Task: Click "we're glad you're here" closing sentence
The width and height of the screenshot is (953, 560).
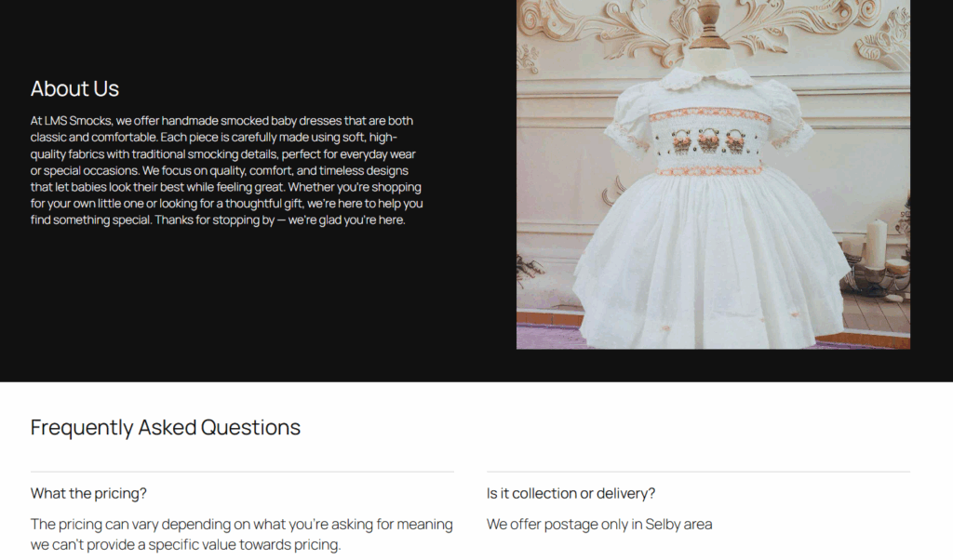Action: 346,220
